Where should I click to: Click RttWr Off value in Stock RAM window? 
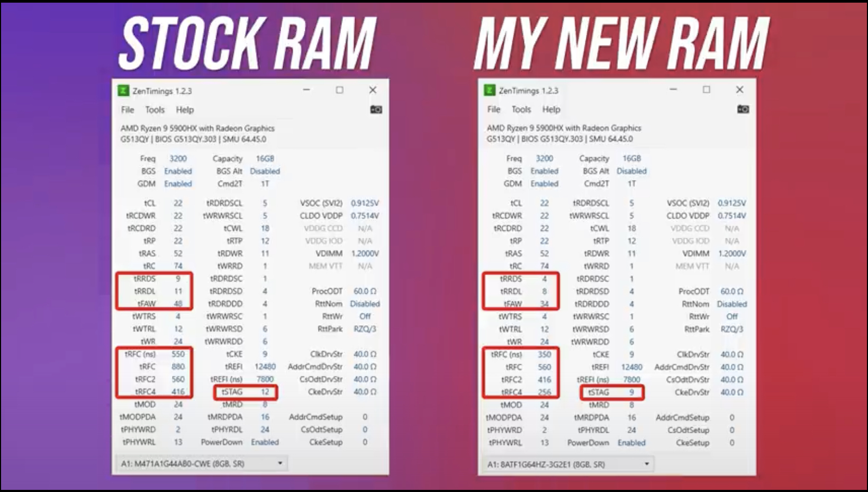coord(365,316)
